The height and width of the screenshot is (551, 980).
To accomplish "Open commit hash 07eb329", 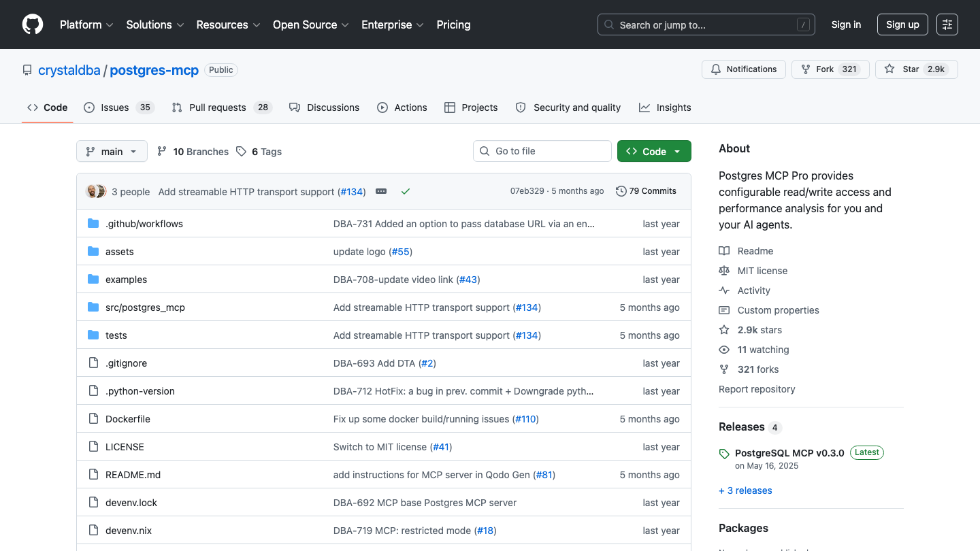I will click(x=527, y=191).
